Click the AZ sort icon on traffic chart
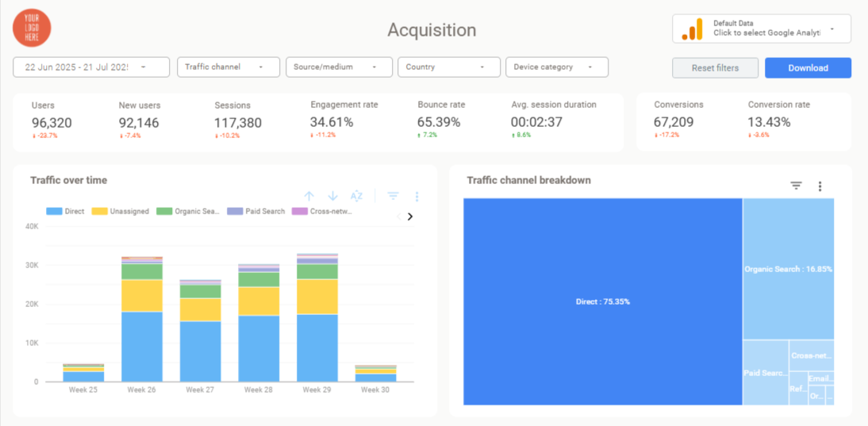The height and width of the screenshot is (426, 868). click(x=356, y=196)
